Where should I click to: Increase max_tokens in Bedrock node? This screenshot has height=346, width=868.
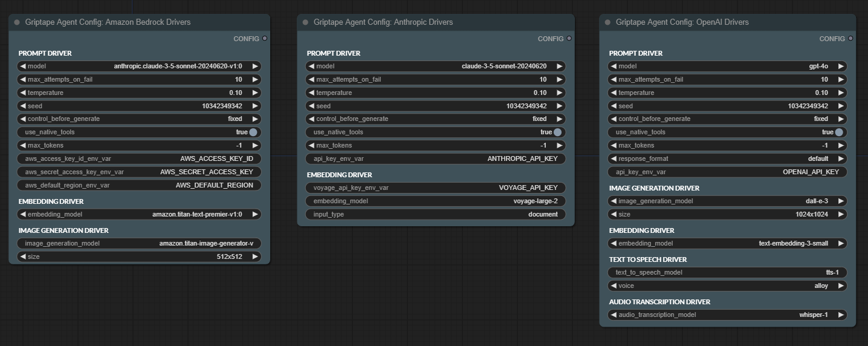255,146
